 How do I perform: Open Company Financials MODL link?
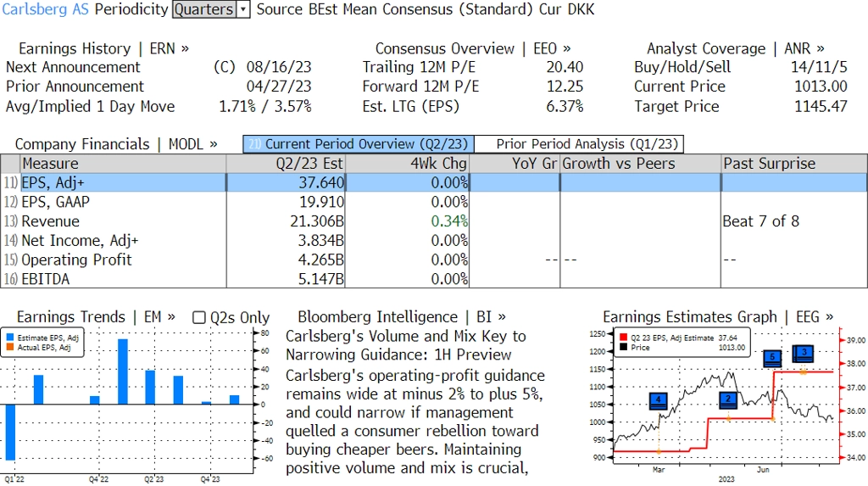click(x=115, y=144)
